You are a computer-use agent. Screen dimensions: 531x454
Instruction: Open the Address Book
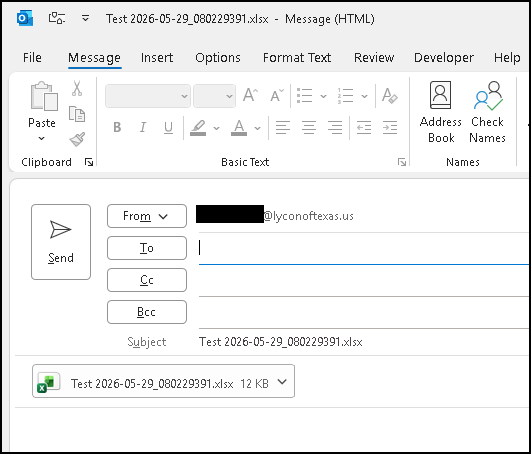pyautogui.click(x=440, y=112)
